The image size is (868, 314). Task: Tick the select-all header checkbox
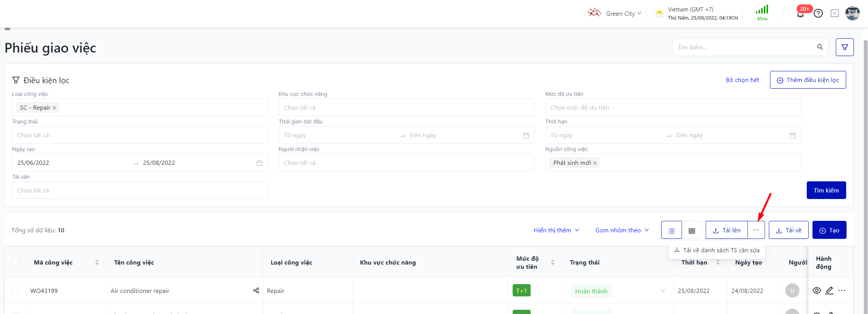(x=16, y=263)
